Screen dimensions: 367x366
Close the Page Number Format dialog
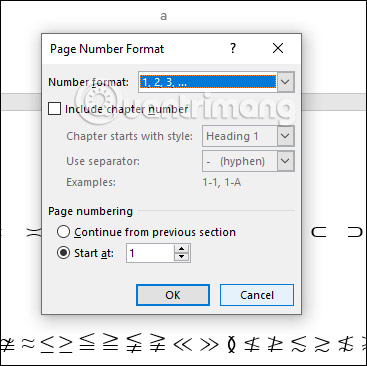[x=278, y=49]
